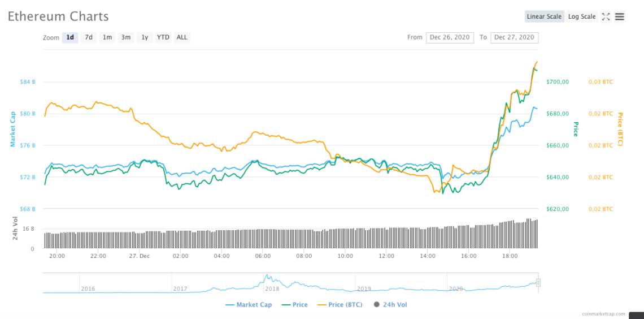
Task: Show ALL historical data
Action: [182, 37]
